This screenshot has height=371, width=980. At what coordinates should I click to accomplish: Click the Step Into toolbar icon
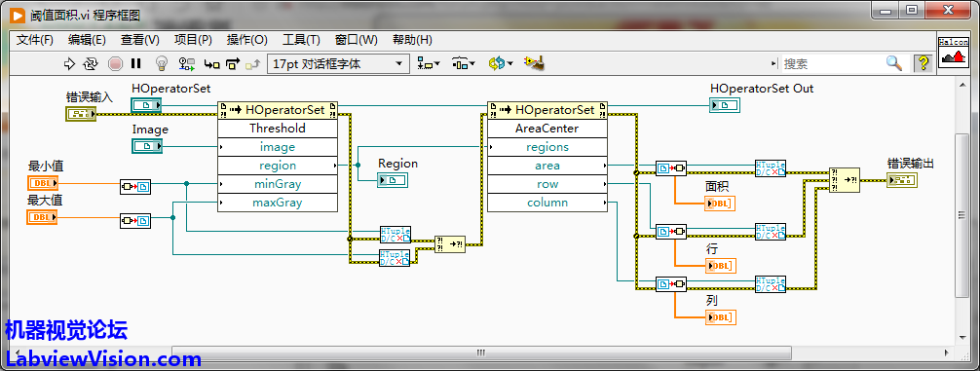coord(212,63)
